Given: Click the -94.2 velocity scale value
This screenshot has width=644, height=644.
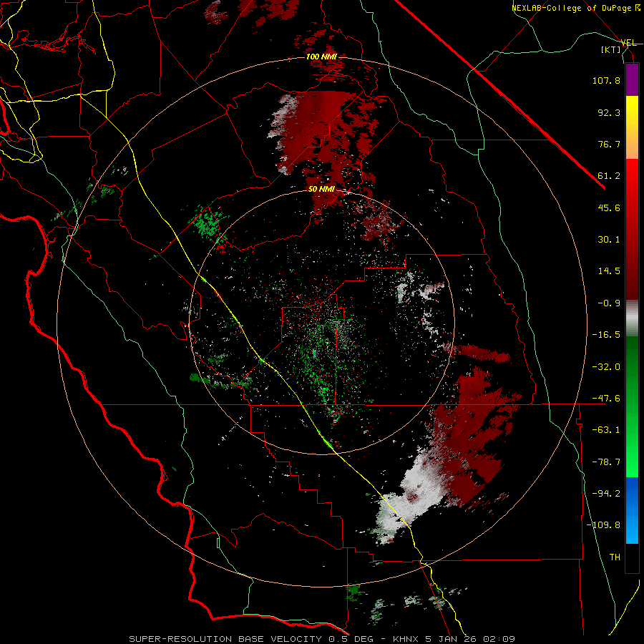Looking at the screenshot, I should [x=606, y=494].
